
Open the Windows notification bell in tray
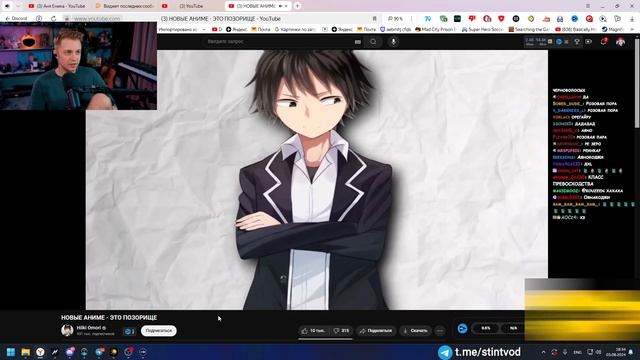point(631,352)
